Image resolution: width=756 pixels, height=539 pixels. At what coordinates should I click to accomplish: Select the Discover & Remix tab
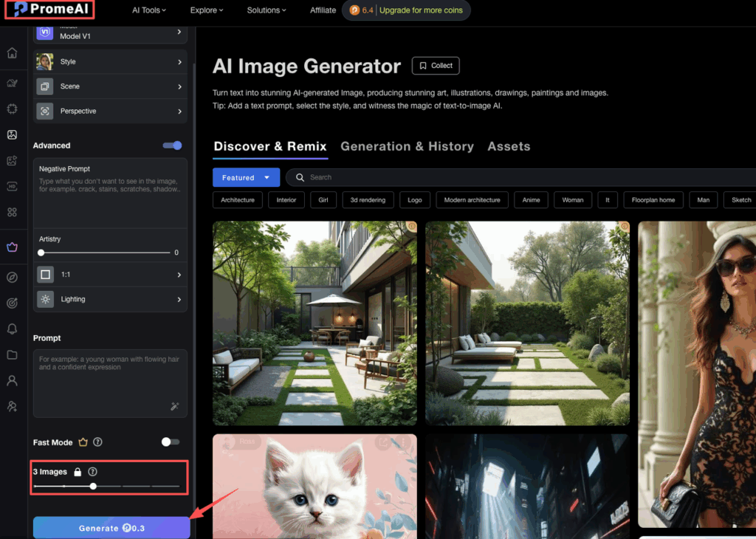point(270,146)
